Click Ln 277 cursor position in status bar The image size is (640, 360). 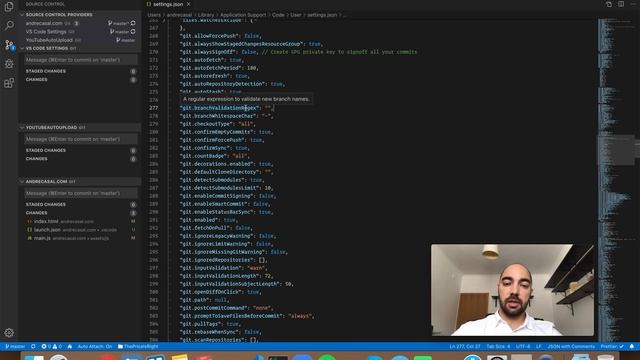pyautogui.click(x=465, y=347)
